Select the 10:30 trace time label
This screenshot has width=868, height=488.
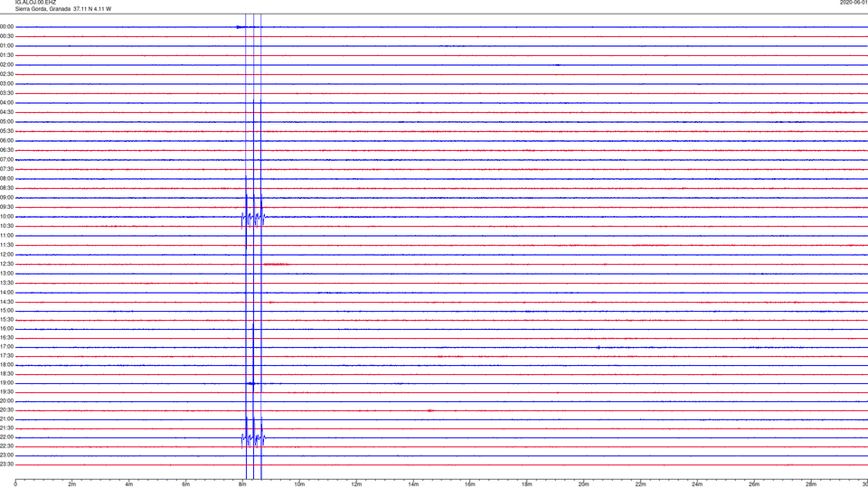6,226
